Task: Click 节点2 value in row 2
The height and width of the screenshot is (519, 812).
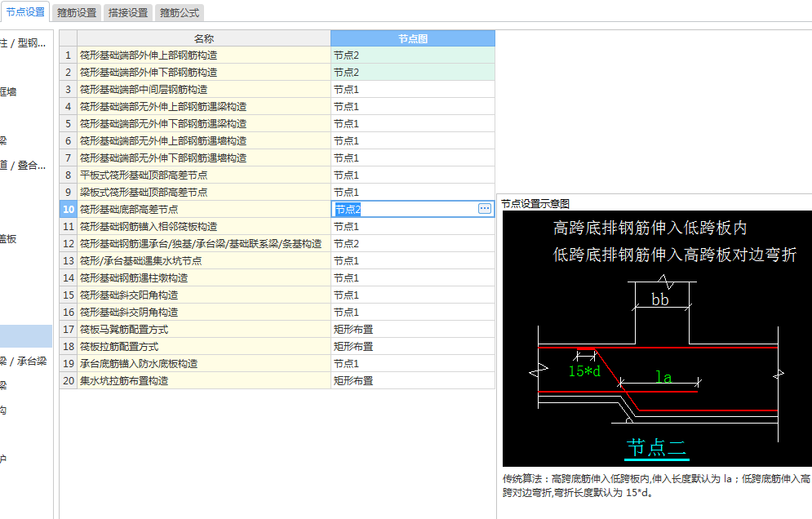Action: [x=413, y=73]
